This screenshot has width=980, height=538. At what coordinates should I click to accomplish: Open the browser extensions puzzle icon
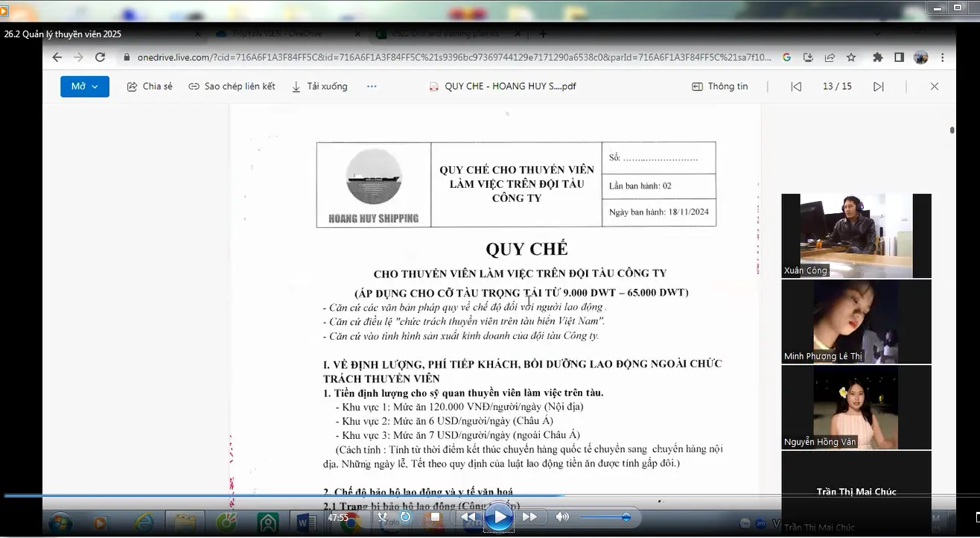[878, 57]
